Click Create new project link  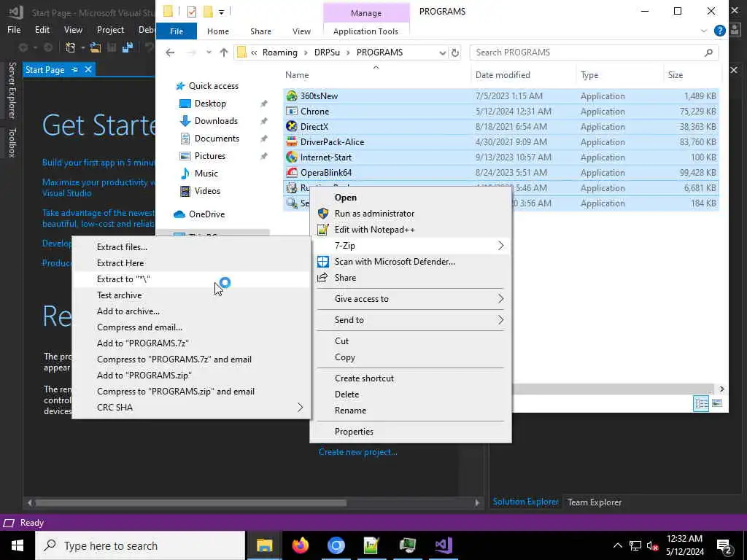357,452
